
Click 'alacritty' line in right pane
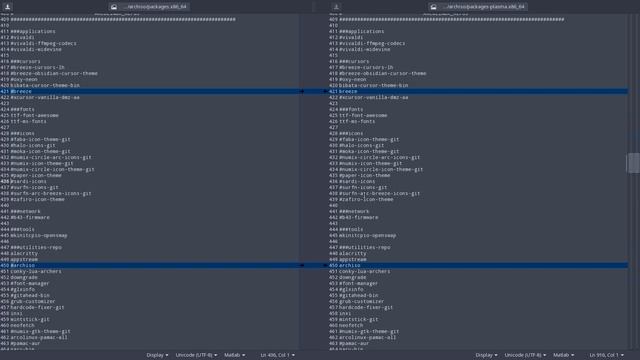(353, 253)
